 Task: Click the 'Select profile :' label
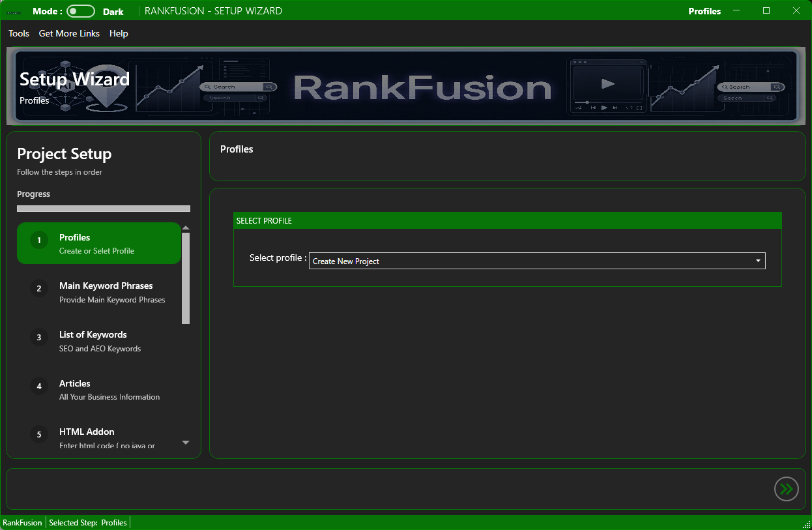pos(278,258)
